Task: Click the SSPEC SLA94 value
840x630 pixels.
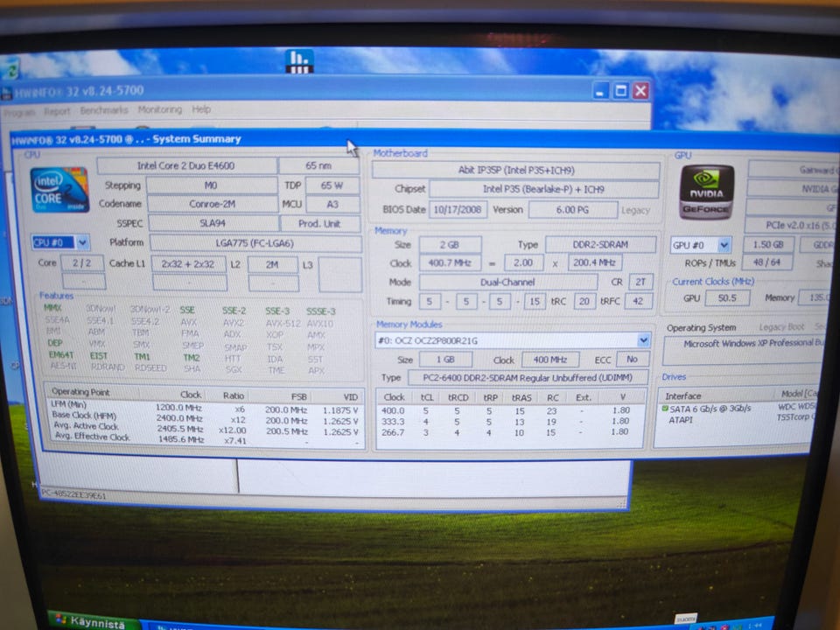Action: coord(213,223)
